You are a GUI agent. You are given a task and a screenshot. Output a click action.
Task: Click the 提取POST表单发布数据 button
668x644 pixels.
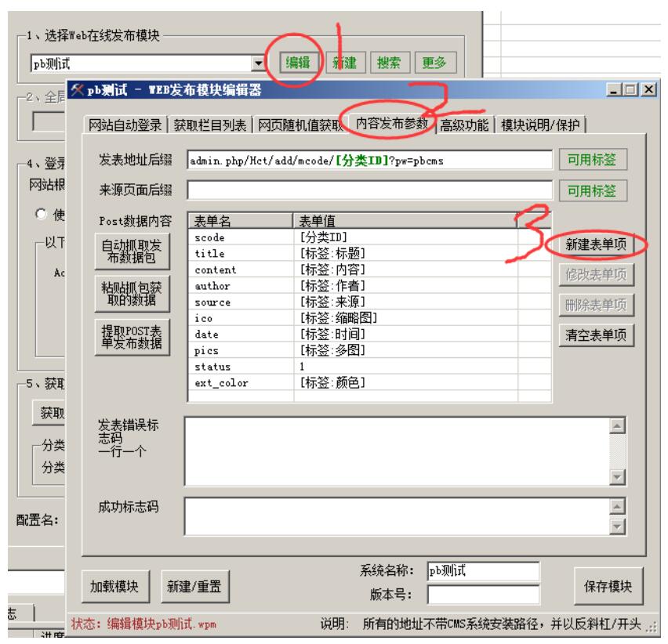click(132, 337)
